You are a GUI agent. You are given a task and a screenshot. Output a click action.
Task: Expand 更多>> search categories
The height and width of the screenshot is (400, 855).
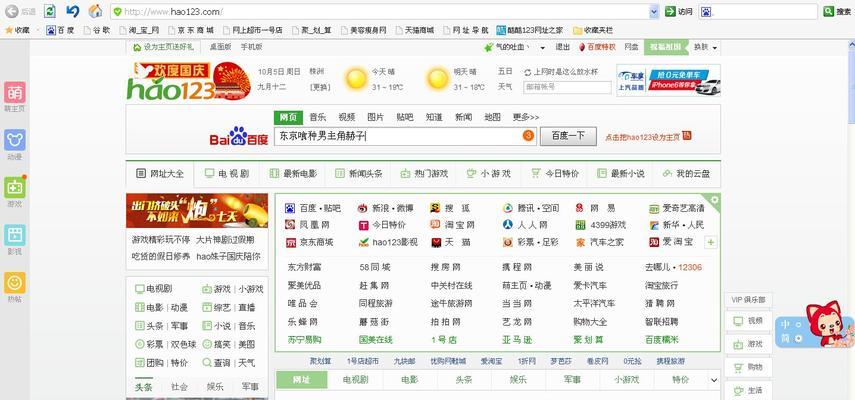coord(526,117)
